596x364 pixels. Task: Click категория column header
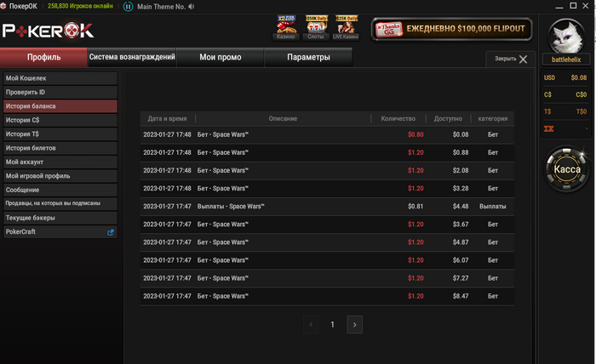coord(493,119)
